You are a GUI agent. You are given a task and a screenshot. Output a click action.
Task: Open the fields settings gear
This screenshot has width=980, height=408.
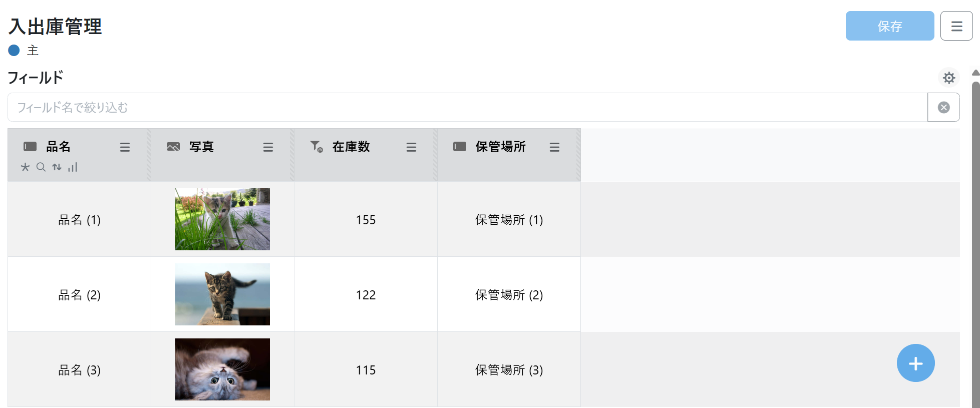(948, 78)
